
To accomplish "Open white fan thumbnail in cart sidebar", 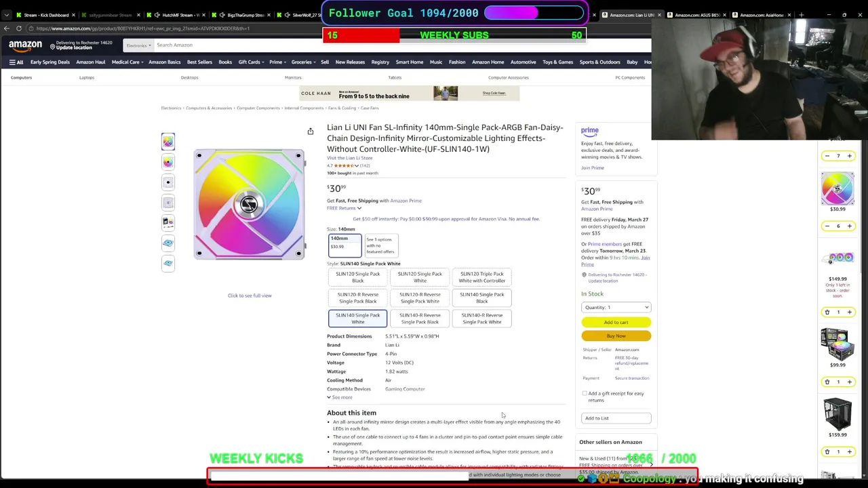I will 837,187.
